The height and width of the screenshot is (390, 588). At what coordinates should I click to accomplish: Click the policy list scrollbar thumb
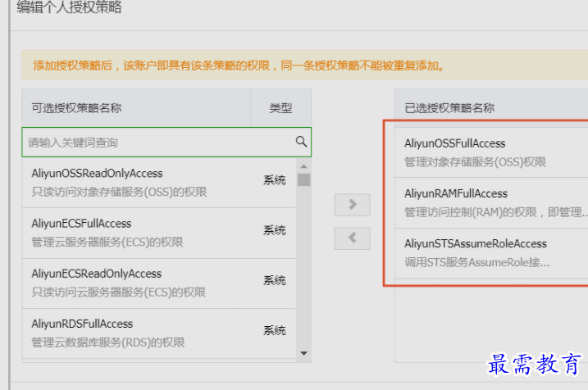(x=303, y=179)
